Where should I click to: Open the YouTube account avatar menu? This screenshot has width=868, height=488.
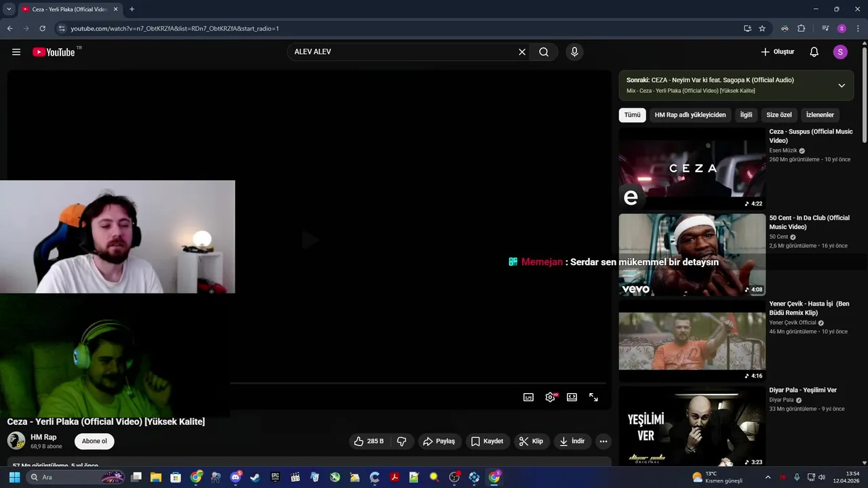(840, 52)
